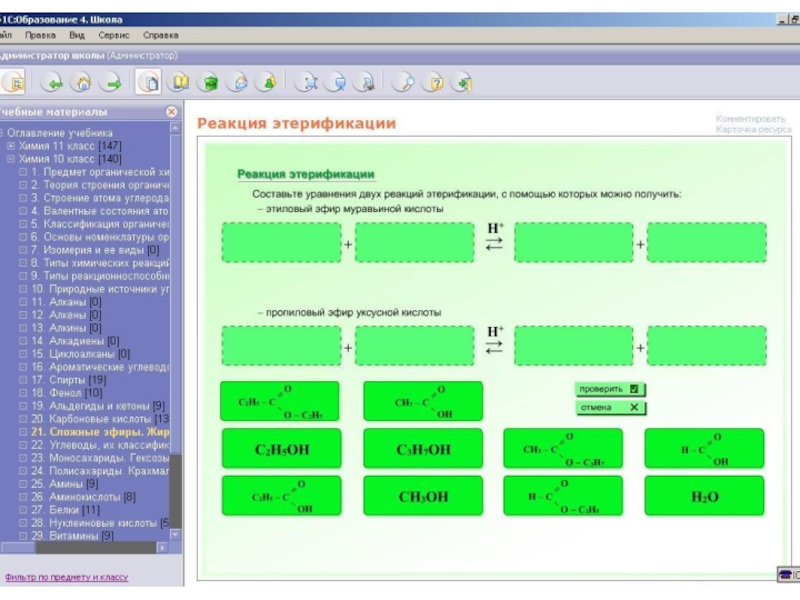
Task: Open Фильтр по предмету и классу link
Action: point(66,577)
